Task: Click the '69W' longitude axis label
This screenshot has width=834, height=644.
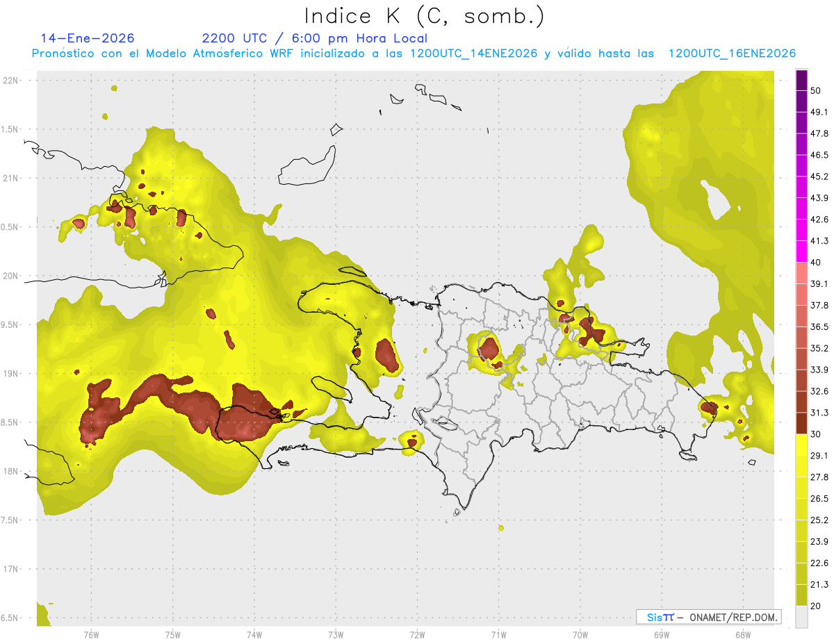Action: click(x=662, y=635)
